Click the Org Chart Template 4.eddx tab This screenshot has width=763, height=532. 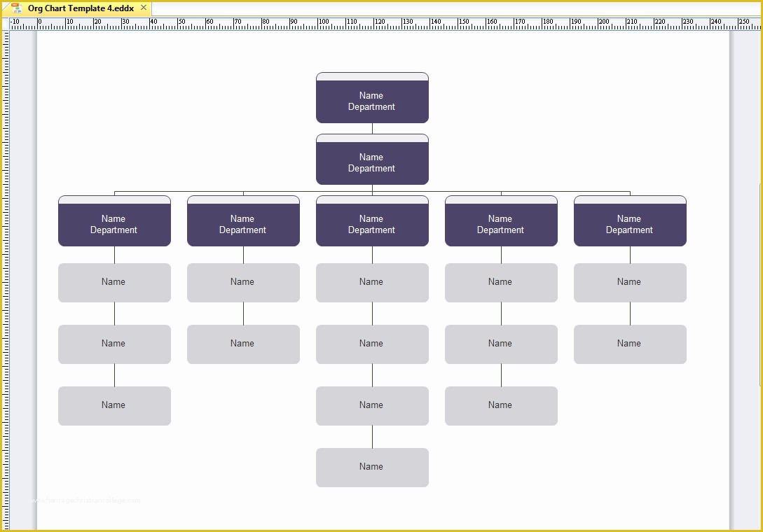pyautogui.click(x=81, y=8)
